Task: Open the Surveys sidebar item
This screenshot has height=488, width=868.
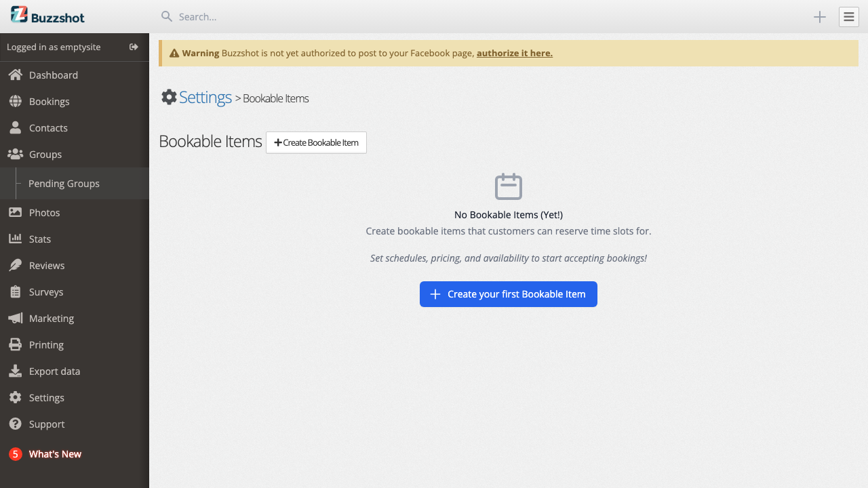Action: pyautogui.click(x=75, y=292)
